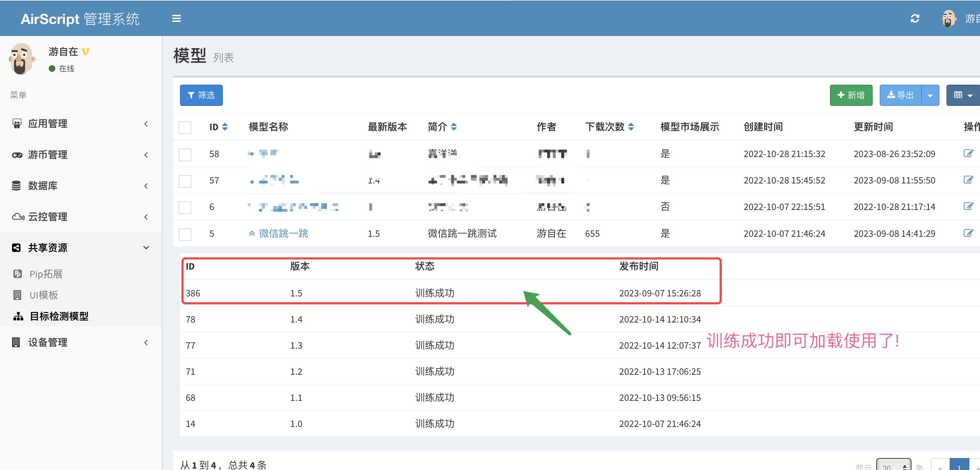Click the 微信跳一跳 model link
Image resolution: width=980 pixels, height=470 pixels.
coord(283,233)
